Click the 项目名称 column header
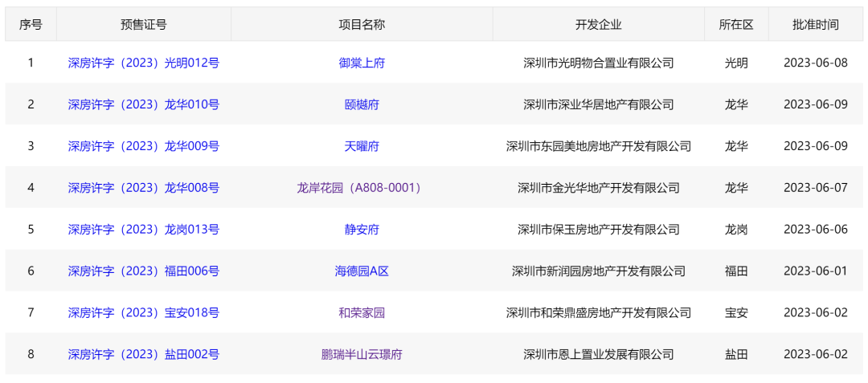Screen dimensions: 868x383 [362, 24]
